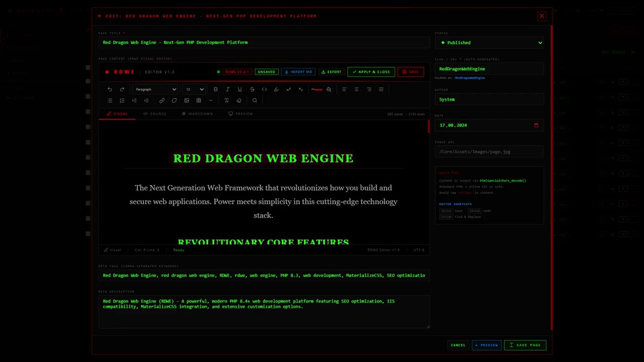Click the red Save button in editor

pyautogui.click(x=411, y=72)
